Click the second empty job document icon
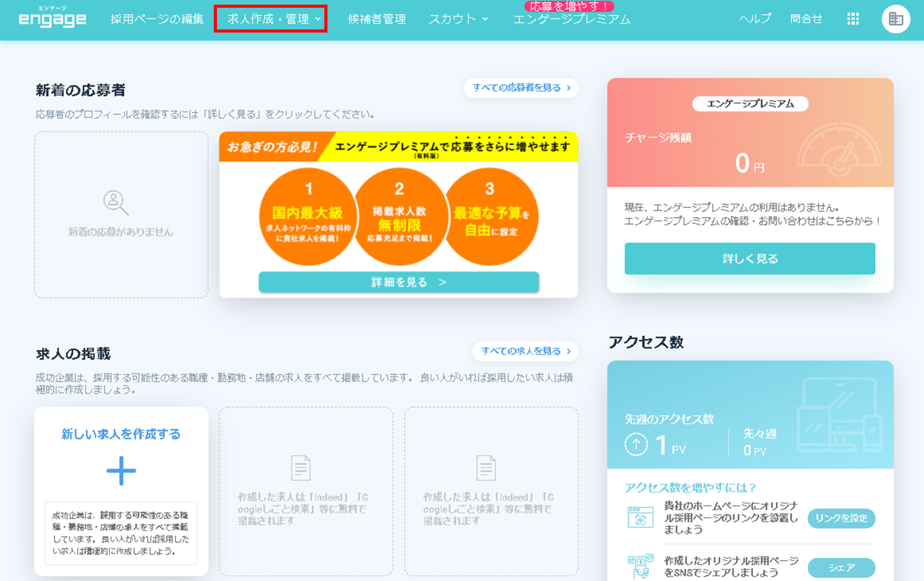 [x=486, y=468]
